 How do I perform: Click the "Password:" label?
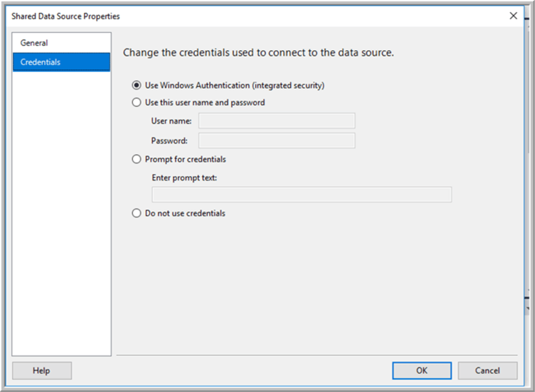coord(169,141)
